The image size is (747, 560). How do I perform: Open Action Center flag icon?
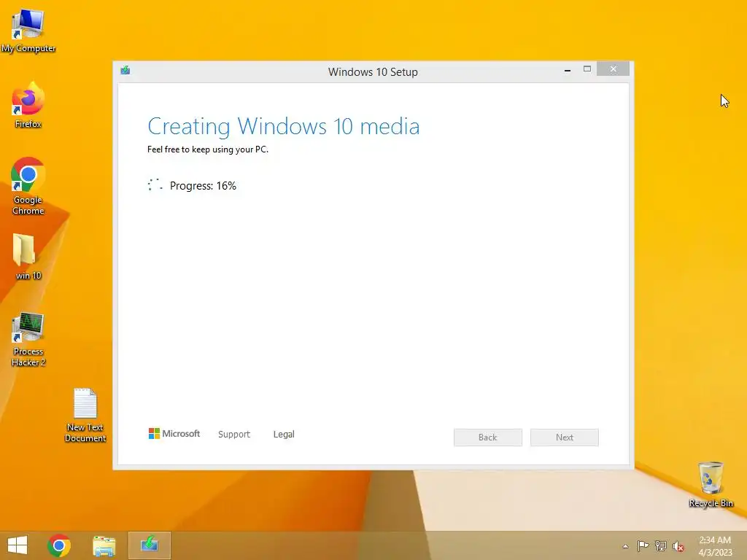point(643,545)
